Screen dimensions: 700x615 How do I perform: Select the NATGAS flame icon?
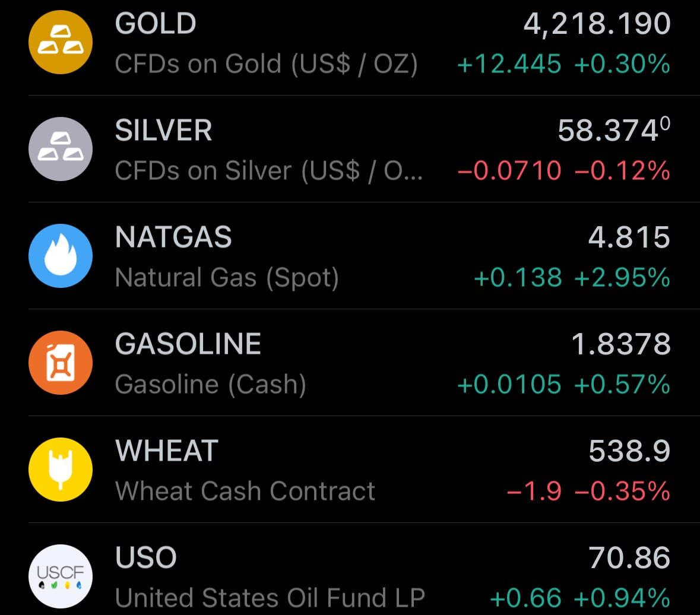[x=61, y=256]
